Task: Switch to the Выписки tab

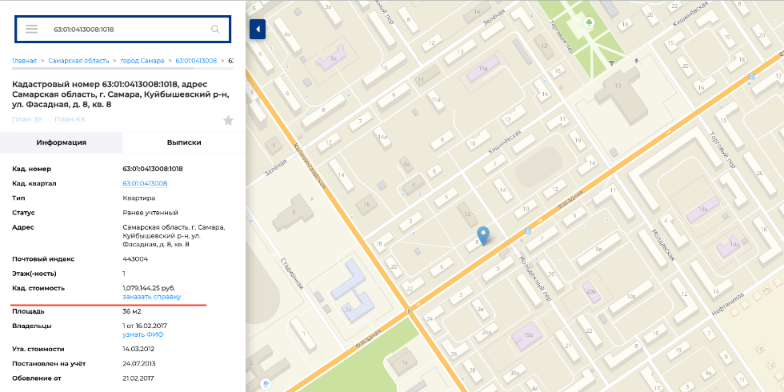Action: (x=184, y=142)
